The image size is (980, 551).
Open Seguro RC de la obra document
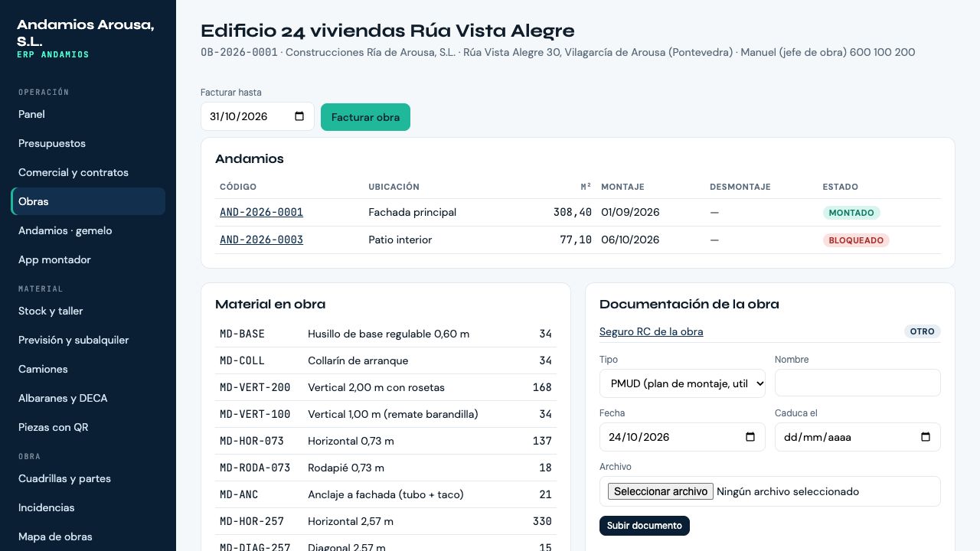[651, 331]
